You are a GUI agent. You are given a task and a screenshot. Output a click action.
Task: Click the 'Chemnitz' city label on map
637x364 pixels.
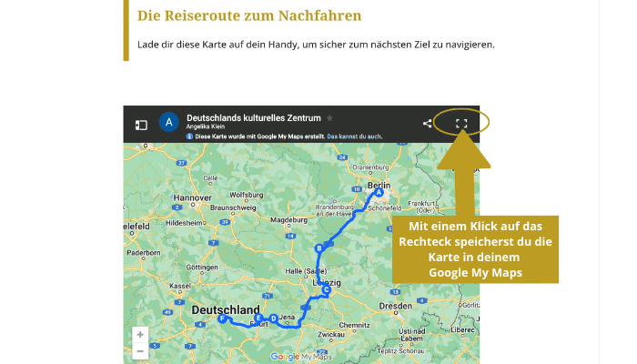pyautogui.click(x=355, y=325)
